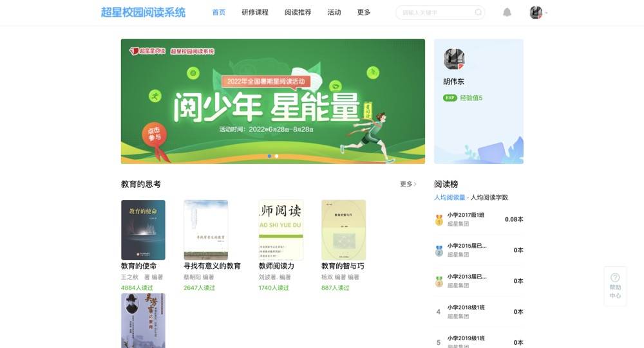Open the 寻找有意义的教育 book cover
The height and width of the screenshot is (348, 644).
click(206, 230)
